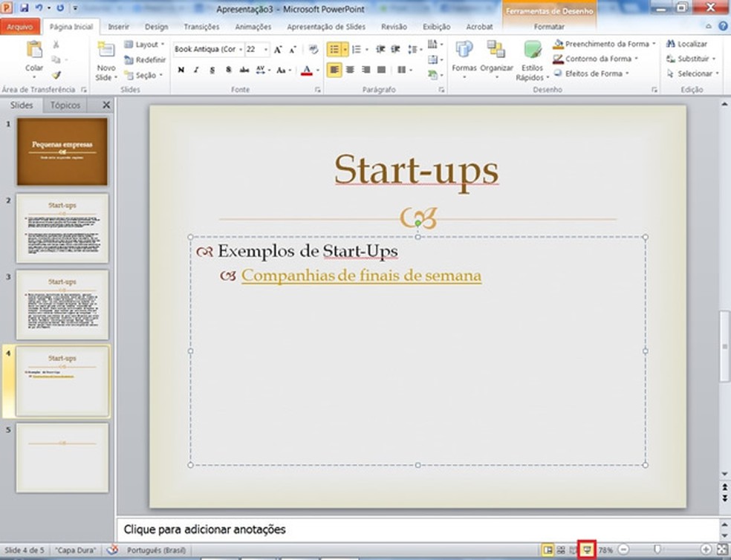Switch to the Tópicos pane tab

click(x=65, y=105)
